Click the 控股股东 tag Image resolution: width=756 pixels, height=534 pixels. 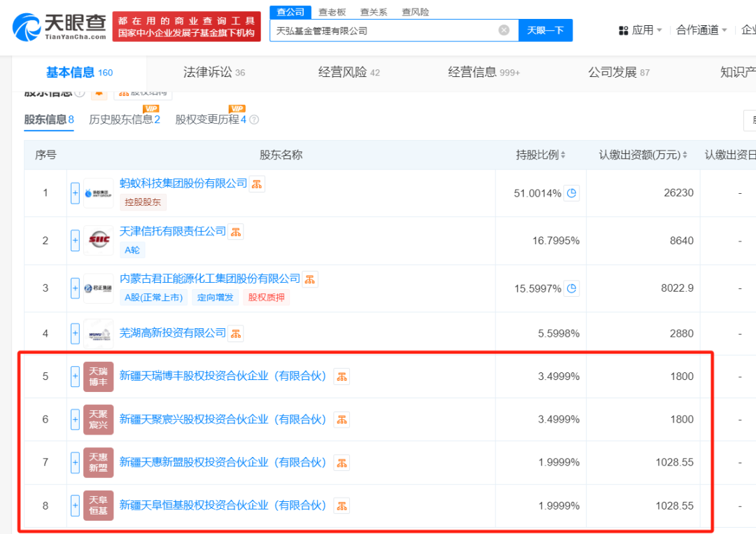click(x=143, y=202)
